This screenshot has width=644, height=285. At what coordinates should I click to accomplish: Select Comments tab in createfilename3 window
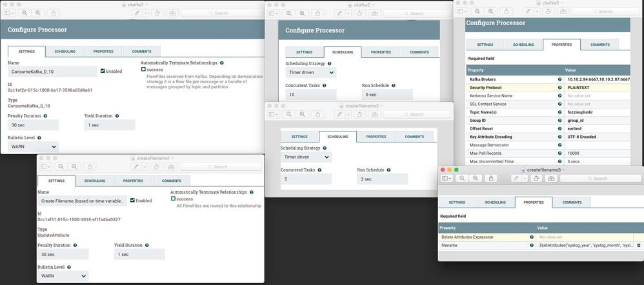[572, 202]
